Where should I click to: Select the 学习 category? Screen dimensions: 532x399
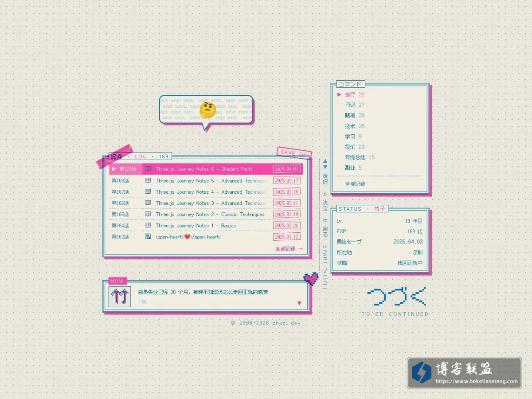353,137
